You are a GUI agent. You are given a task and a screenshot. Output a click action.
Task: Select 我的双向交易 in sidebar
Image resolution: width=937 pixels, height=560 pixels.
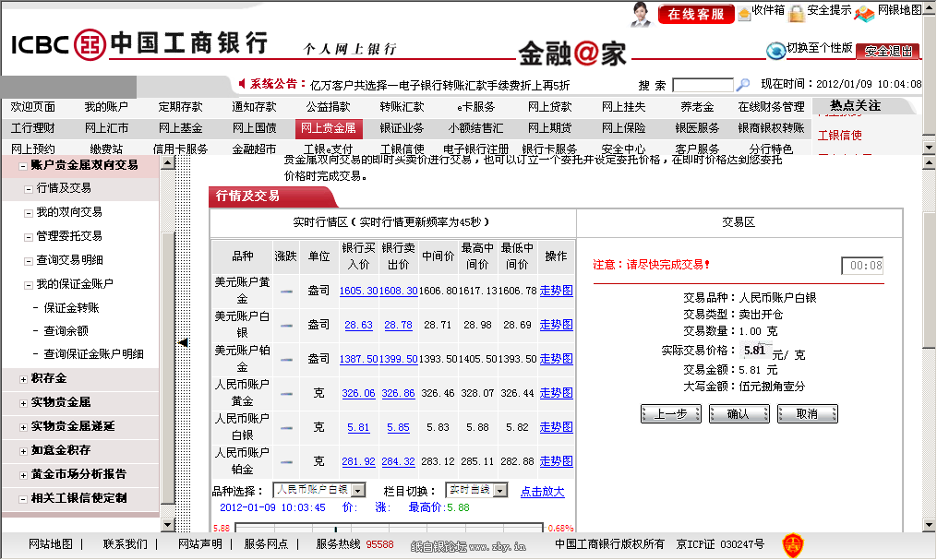pyautogui.click(x=69, y=212)
